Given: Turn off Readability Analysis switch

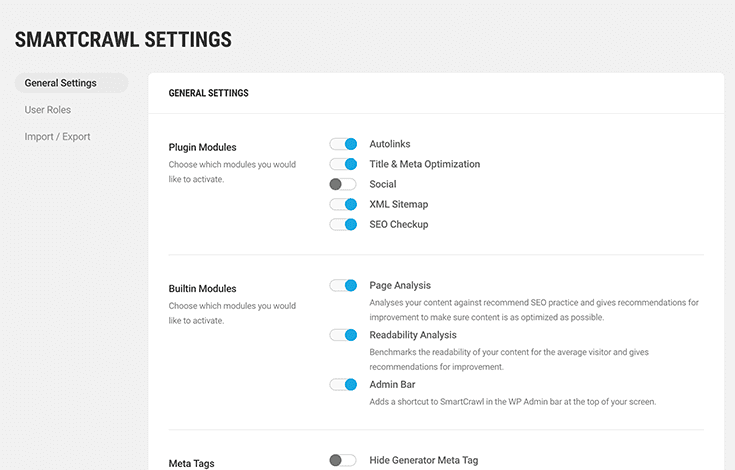Looking at the screenshot, I should (343, 335).
